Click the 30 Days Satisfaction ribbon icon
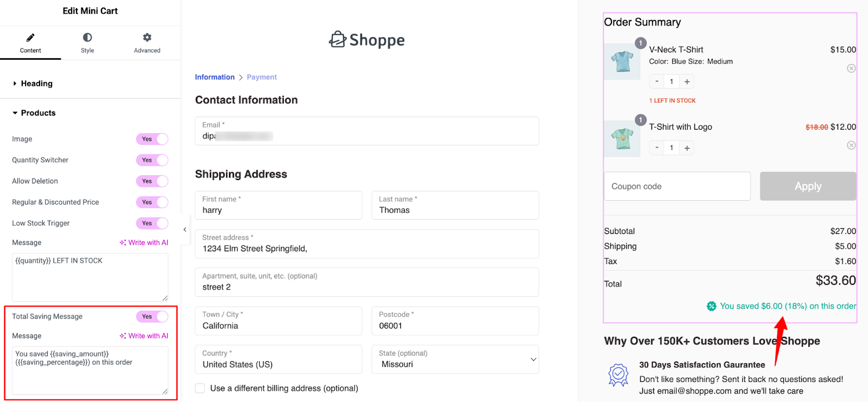 coord(618,375)
